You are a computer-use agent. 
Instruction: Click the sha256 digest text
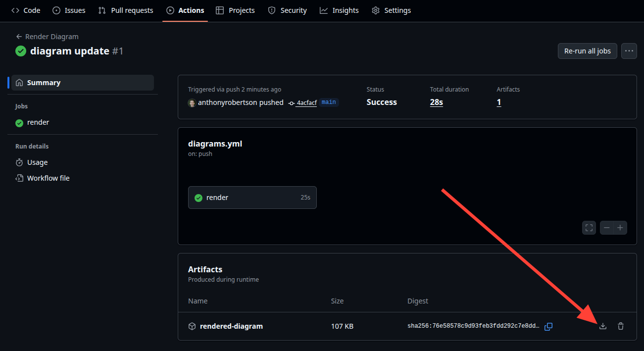tap(473, 326)
